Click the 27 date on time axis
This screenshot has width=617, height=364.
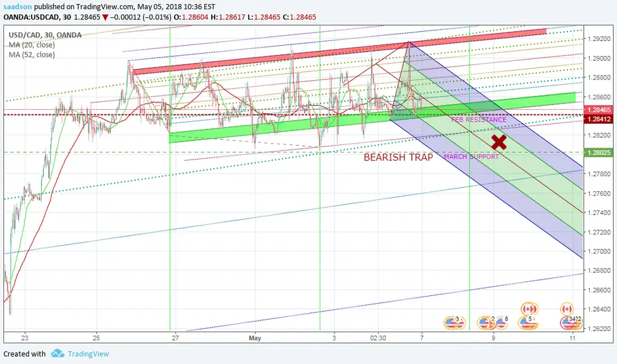pyautogui.click(x=175, y=338)
